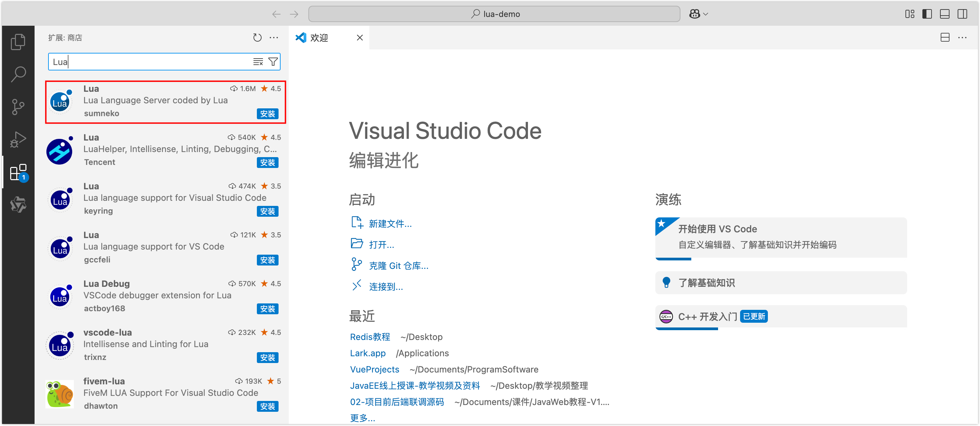The image size is (980, 426).
Task: Toggle the bottom panel visibility
Action: (945, 14)
